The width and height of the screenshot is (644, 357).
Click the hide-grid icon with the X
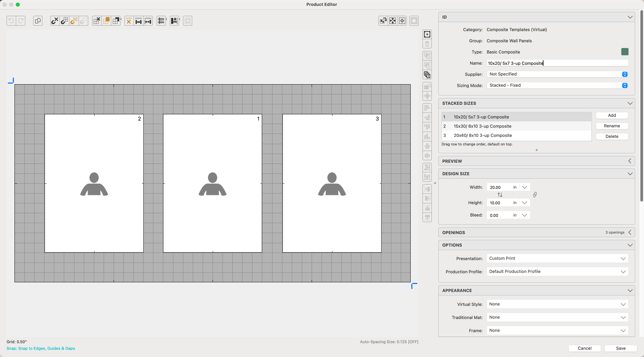97,21
